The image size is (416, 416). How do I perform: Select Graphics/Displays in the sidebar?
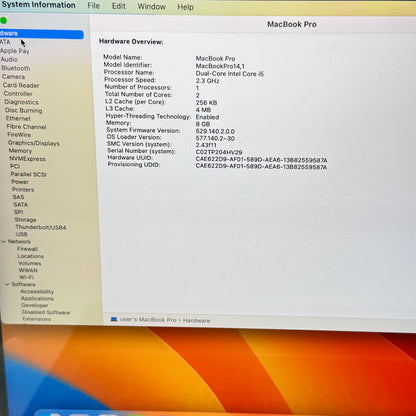[34, 143]
